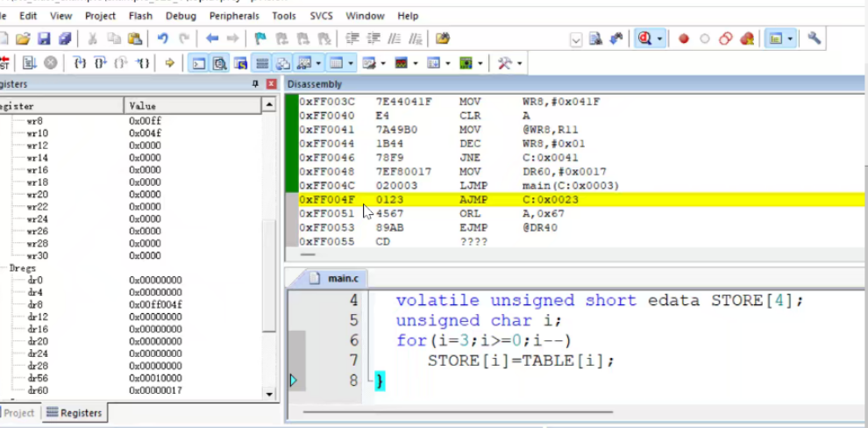The height and width of the screenshot is (428, 868).
Task: Toggle the Command Window view button
Action: (199, 64)
